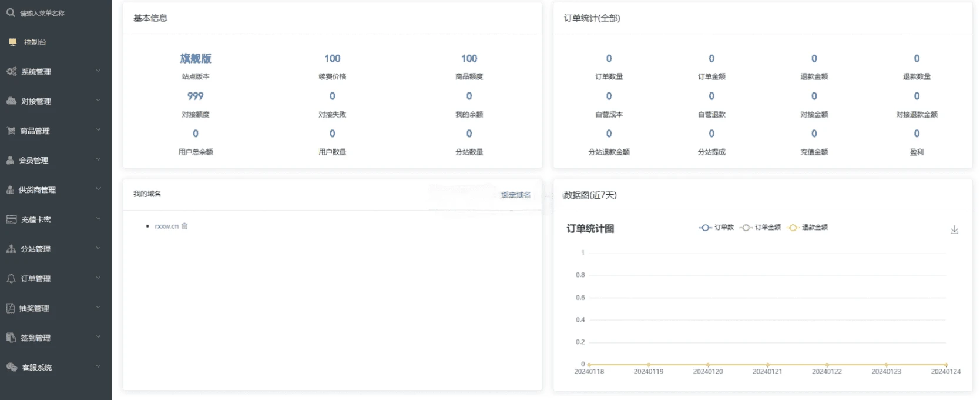Click the 基本信息 panel header
The height and width of the screenshot is (400, 980).
pyautogui.click(x=150, y=18)
